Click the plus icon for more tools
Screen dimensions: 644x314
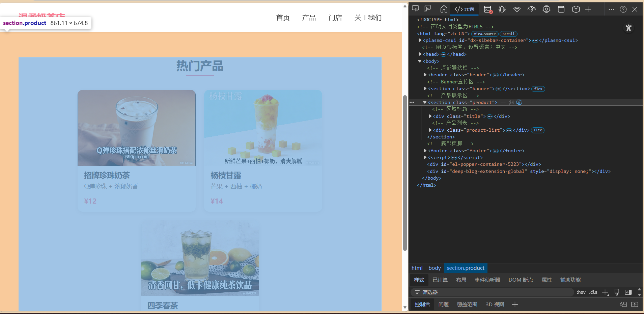click(588, 9)
